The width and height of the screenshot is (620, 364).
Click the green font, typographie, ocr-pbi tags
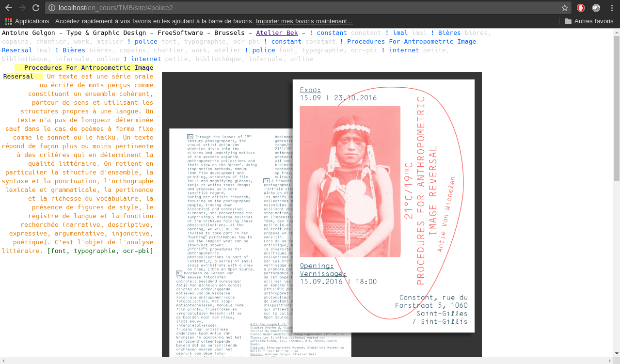[x=100, y=251]
